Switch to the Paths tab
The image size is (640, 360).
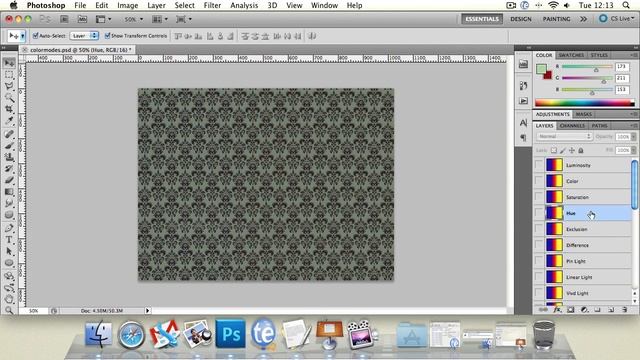599,126
